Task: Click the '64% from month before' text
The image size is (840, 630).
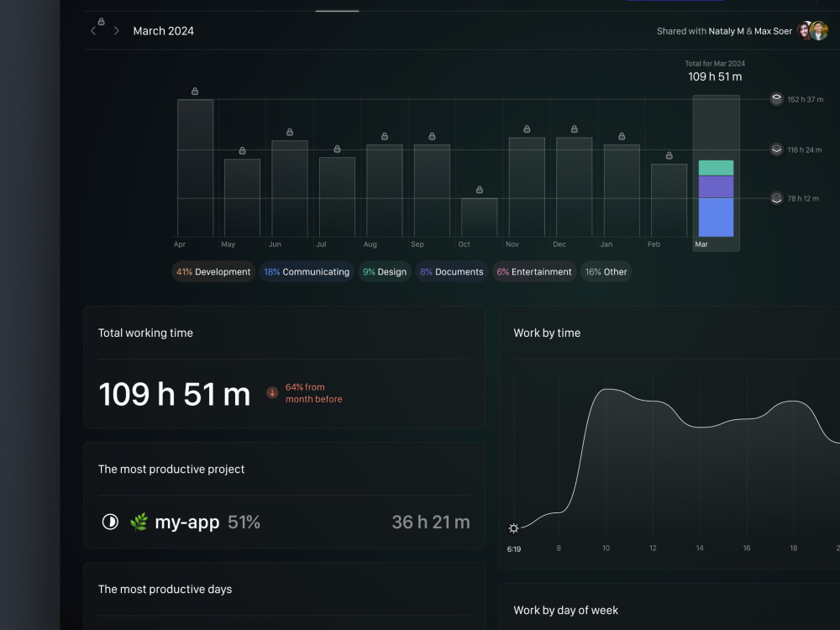Action: [x=313, y=393]
